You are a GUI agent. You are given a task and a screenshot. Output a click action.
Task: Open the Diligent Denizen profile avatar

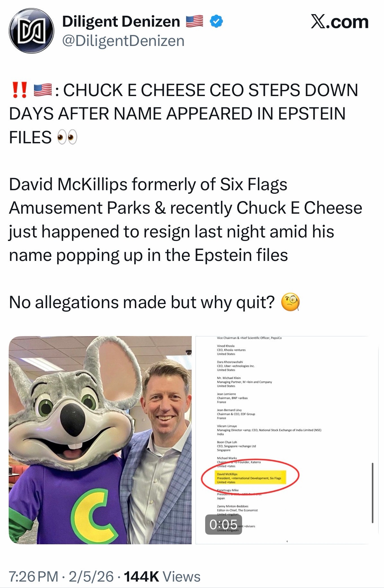(x=31, y=31)
